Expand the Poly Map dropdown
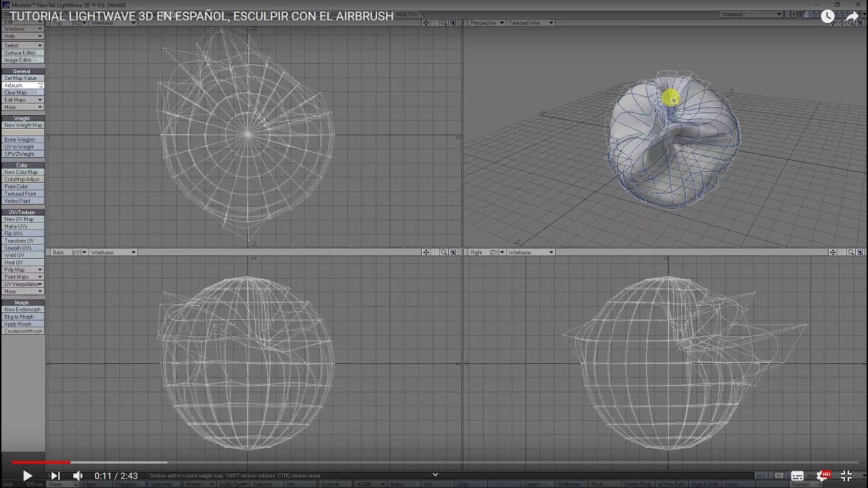 pos(23,270)
